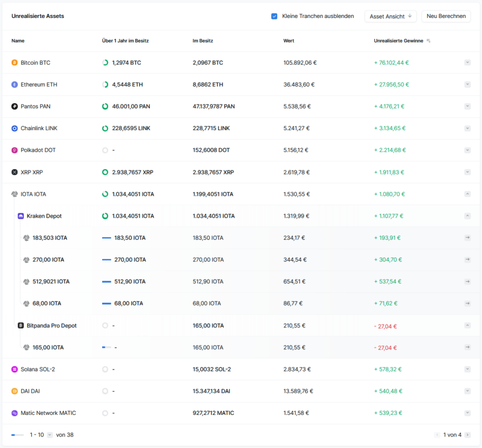Collapse the Kraken Depot sub-row
The image size is (482, 448).
467,216
